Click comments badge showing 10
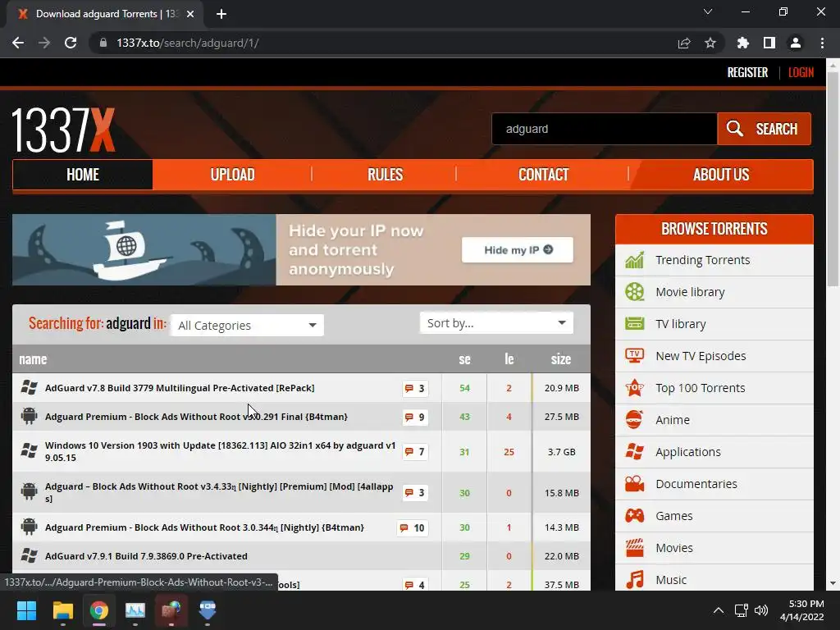 point(412,527)
